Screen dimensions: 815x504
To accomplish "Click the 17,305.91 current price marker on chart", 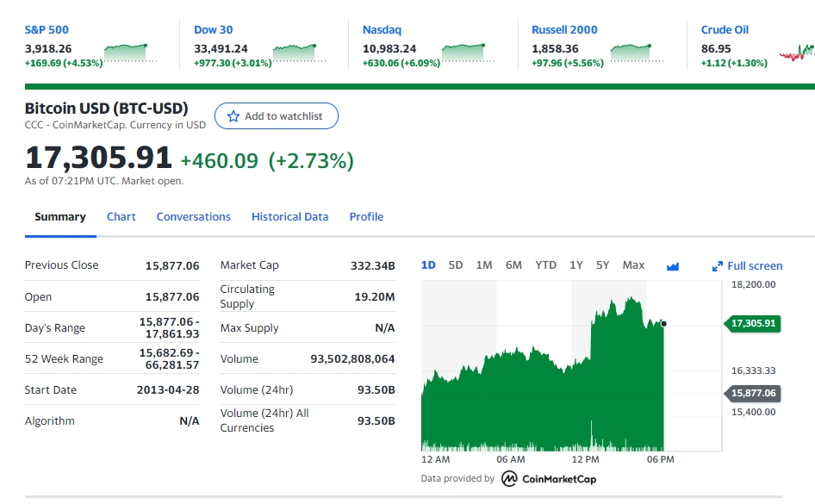I will coord(752,324).
